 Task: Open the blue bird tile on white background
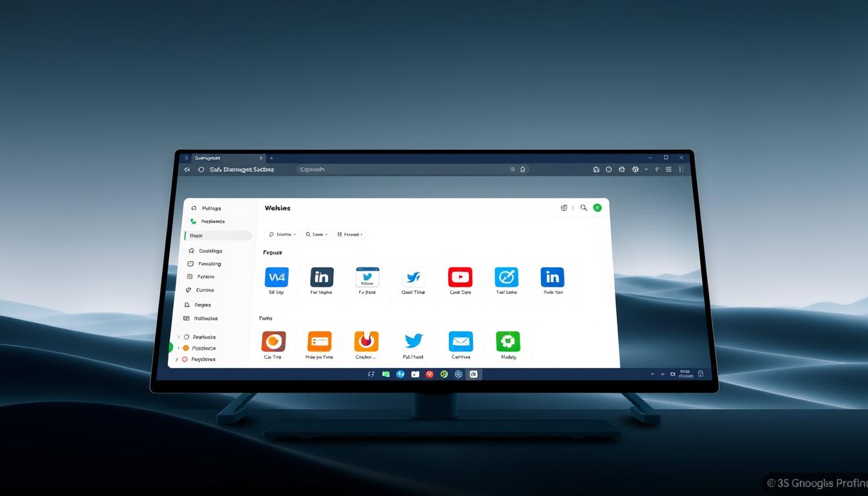(413, 277)
